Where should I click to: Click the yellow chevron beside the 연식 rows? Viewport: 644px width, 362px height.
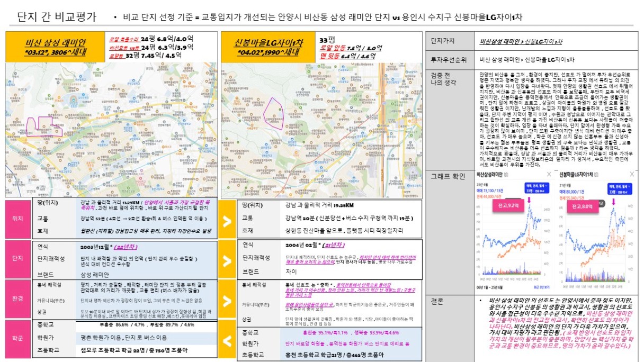coord(227,259)
